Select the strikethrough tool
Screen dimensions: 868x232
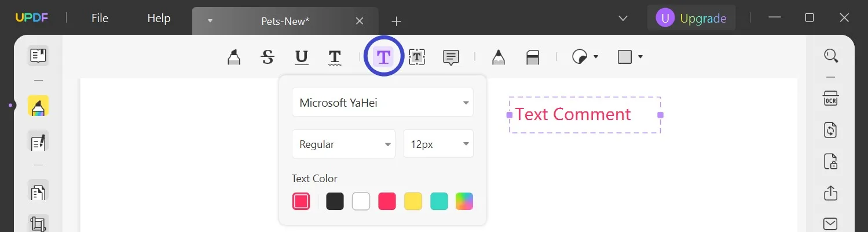[267, 57]
